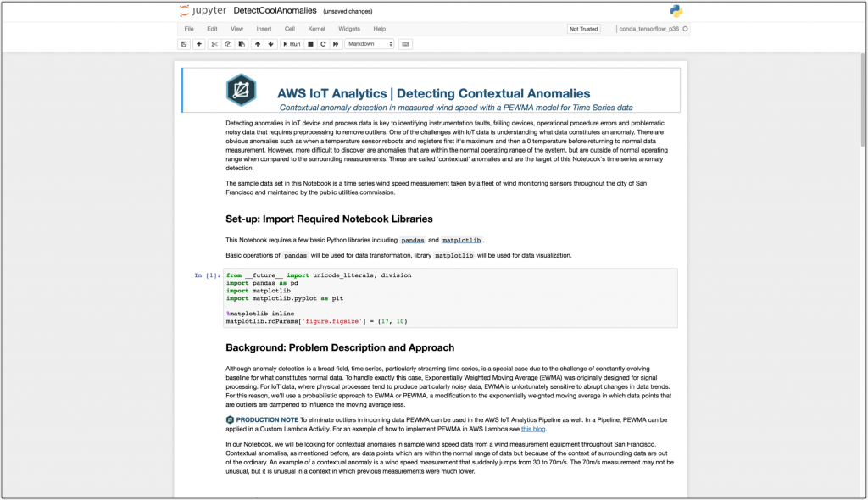The width and height of the screenshot is (868, 500).
Task: Restart the kernel icon
Action: click(x=323, y=44)
